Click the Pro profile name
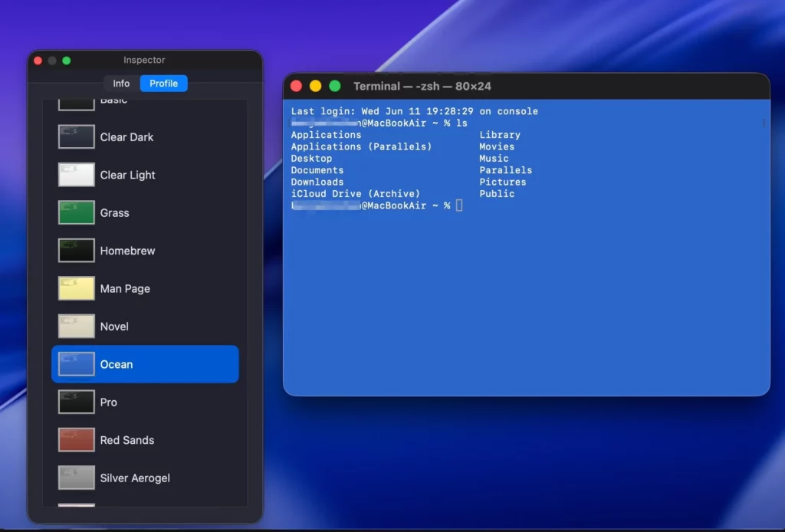Image resolution: width=785 pixels, height=532 pixels. click(x=109, y=402)
